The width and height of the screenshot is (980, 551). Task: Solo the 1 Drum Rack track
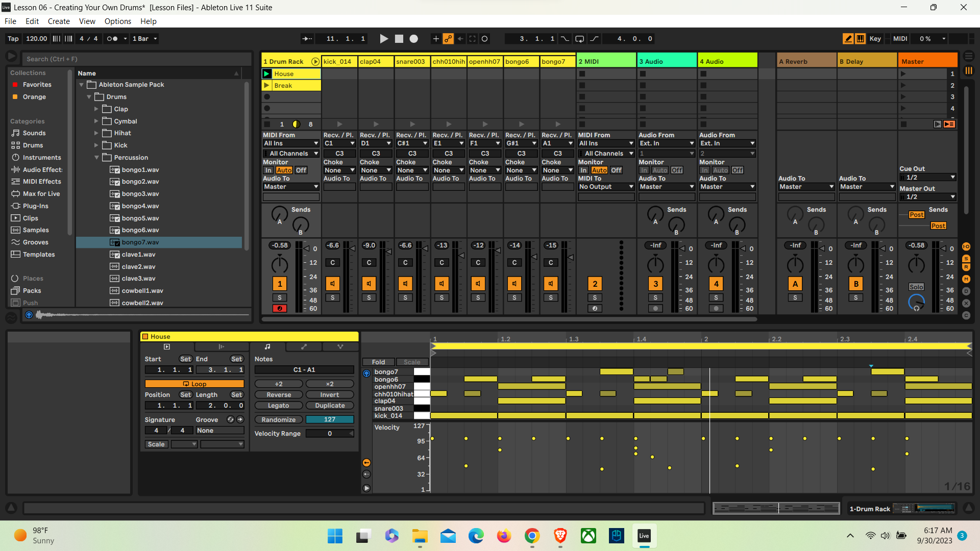tap(280, 298)
